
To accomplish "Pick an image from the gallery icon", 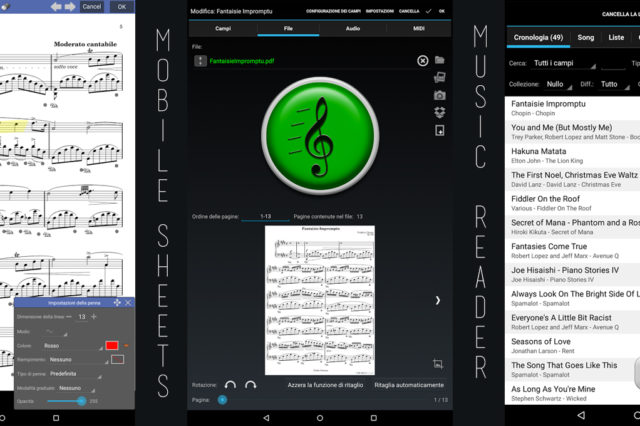I will pyautogui.click(x=440, y=78).
